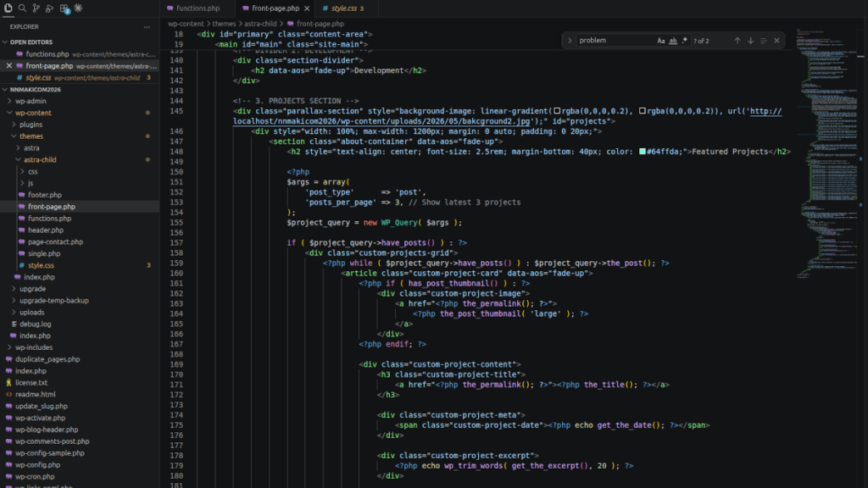Viewport: 868px width, 488px height.
Task: Click line number 157 in gutter
Action: (x=176, y=243)
